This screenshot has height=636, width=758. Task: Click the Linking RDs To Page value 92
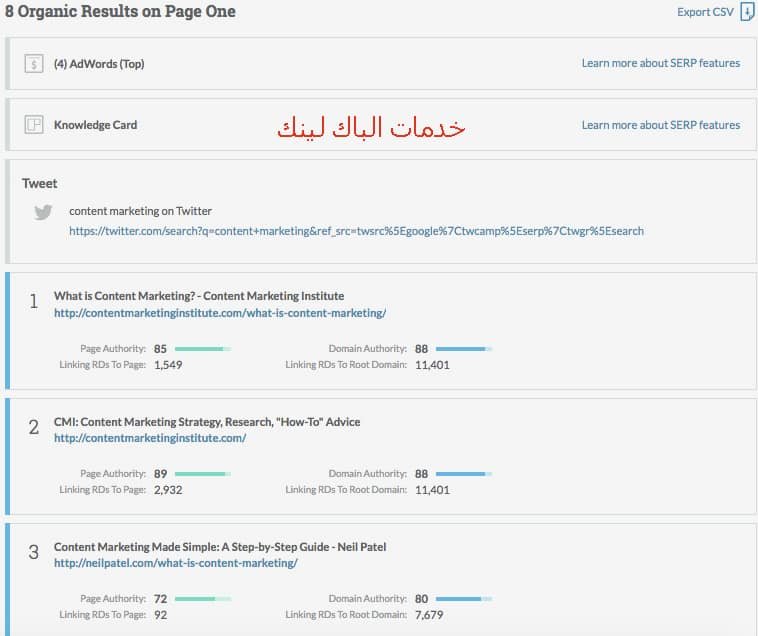coord(160,615)
